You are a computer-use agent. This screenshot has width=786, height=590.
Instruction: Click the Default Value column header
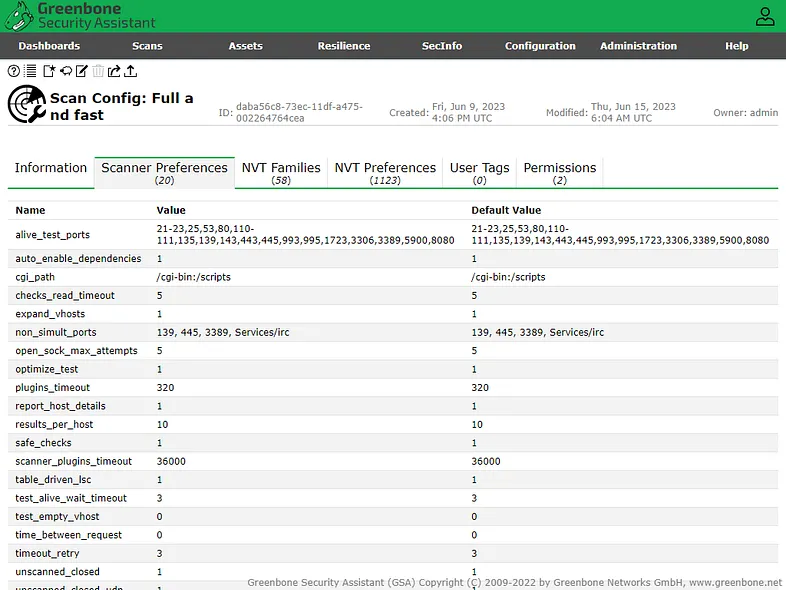click(506, 210)
